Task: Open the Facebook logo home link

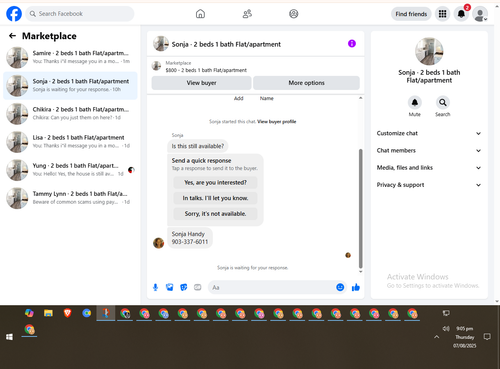Action: coord(14,14)
